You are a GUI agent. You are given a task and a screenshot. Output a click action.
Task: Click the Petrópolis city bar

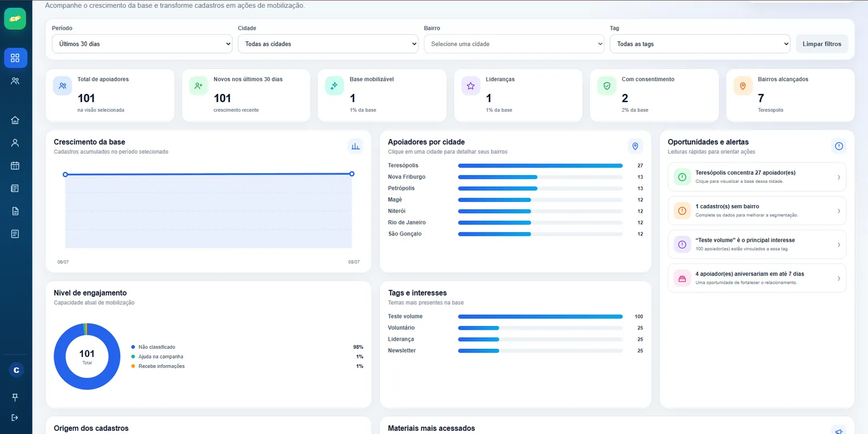[540, 188]
